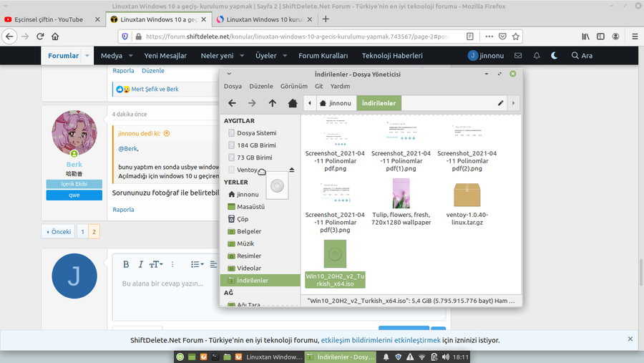Select Win10_20H2_v2_Turkish_x64.iso file
The height and width of the screenshot is (363, 644).
(x=335, y=264)
